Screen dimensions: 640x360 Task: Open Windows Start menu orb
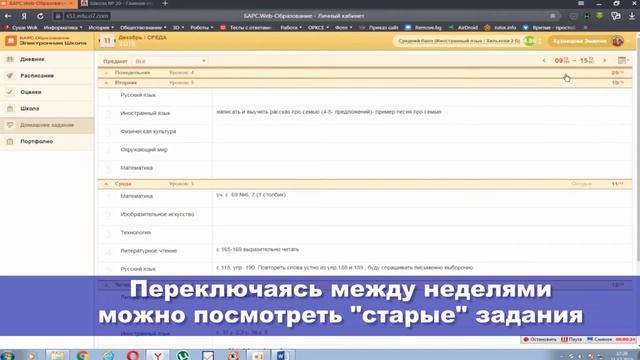(7, 356)
